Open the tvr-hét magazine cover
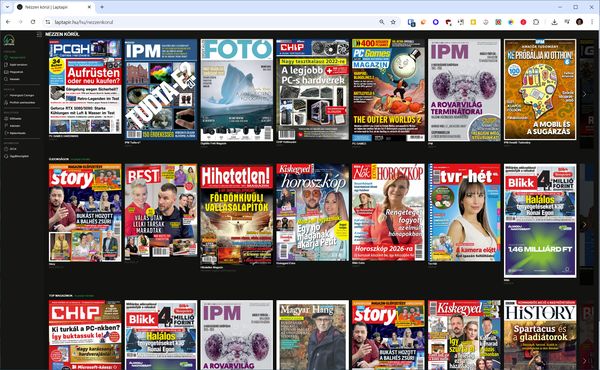600x370 pixels. click(464, 213)
